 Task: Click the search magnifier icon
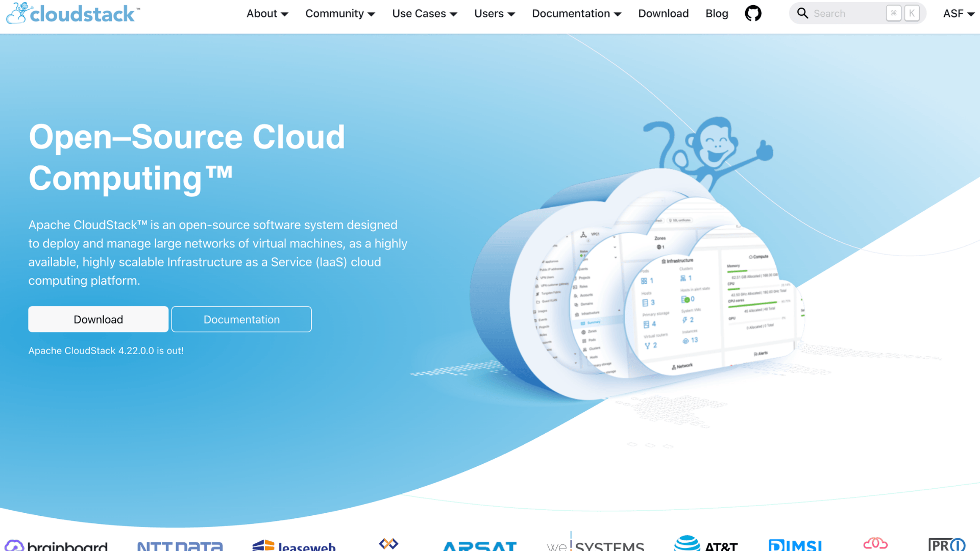pos(802,13)
